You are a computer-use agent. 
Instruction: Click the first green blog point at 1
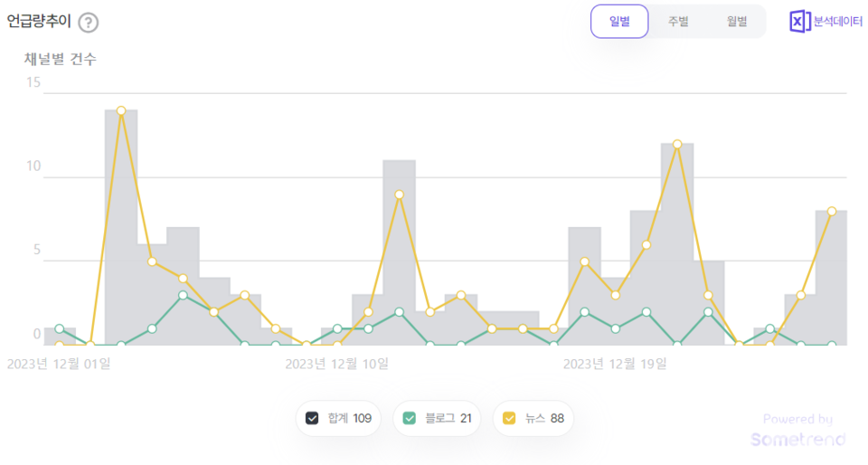60,328
